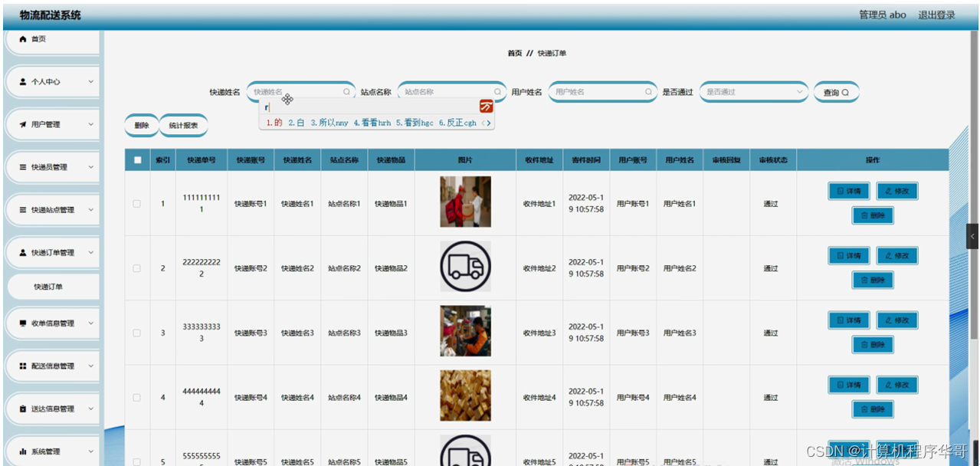980x466 pixels.
Task: Click 删除 button in row 4
Action: click(x=873, y=409)
